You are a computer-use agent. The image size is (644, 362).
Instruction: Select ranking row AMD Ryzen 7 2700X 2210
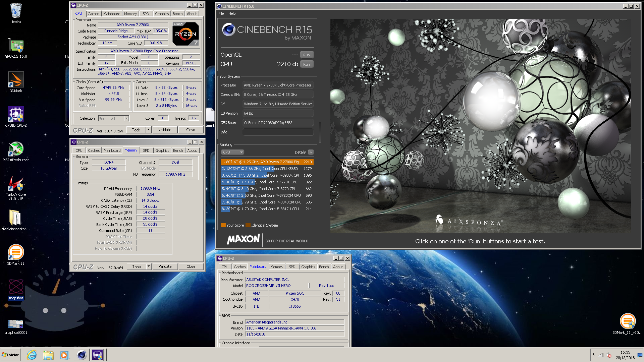[267, 162]
